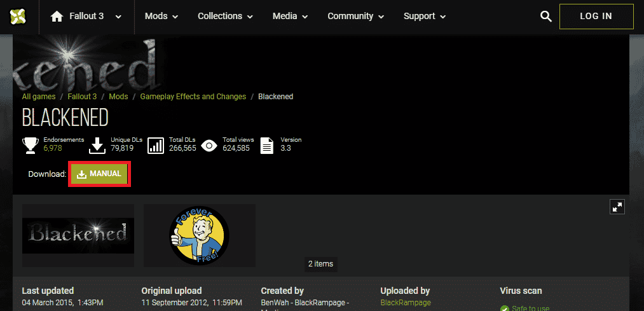This screenshot has width=644, height=311.
Task: Click the home icon beside Fallout 3
Action: click(57, 17)
